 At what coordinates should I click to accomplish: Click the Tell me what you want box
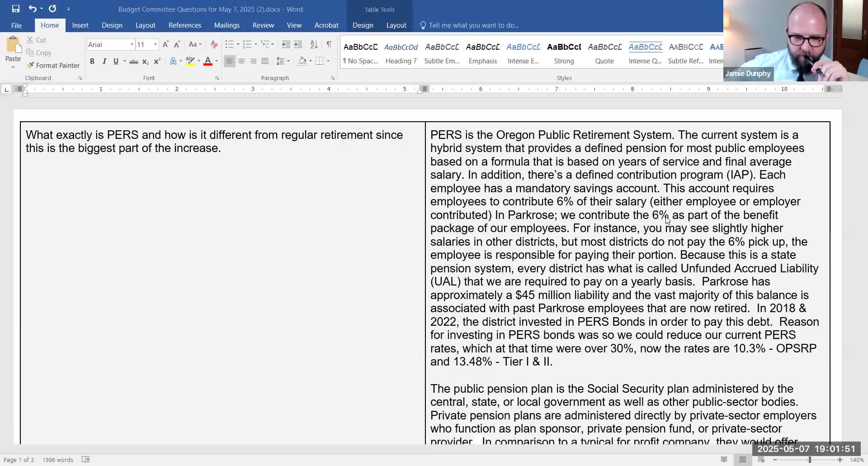pyautogui.click(x=473, y=25)
